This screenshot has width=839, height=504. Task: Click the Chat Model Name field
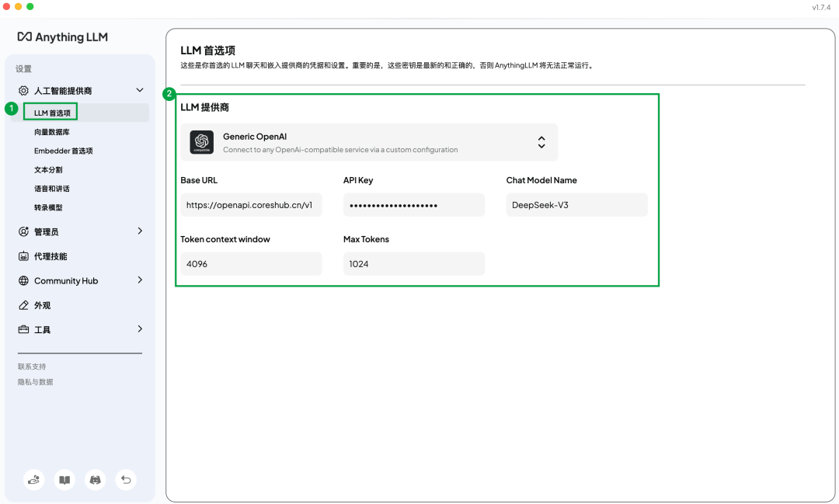point(576,205)
